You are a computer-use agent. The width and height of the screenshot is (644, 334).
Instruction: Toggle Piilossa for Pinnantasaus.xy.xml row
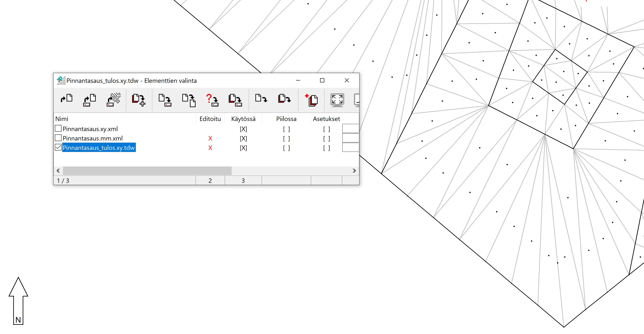coord(286,129)
